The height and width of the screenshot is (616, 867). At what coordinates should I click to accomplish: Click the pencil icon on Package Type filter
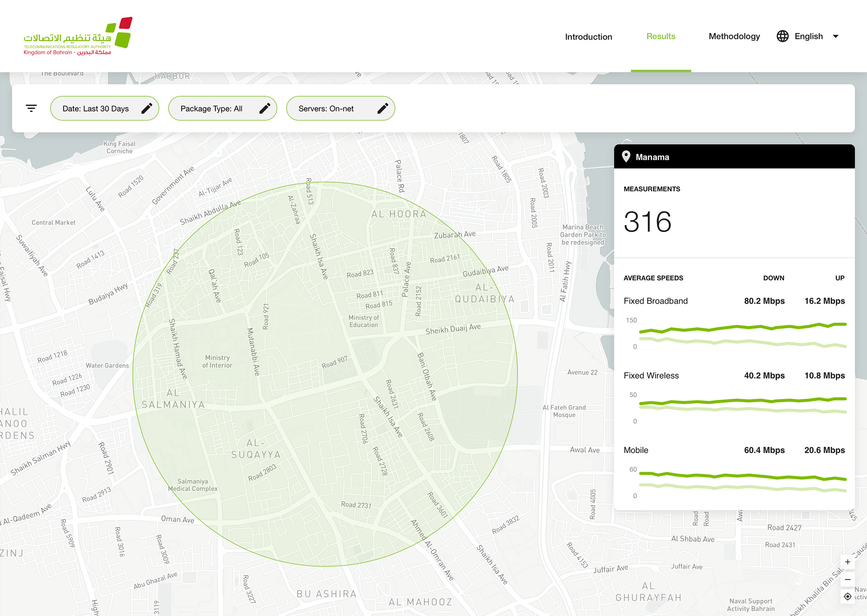pos(265,108)
